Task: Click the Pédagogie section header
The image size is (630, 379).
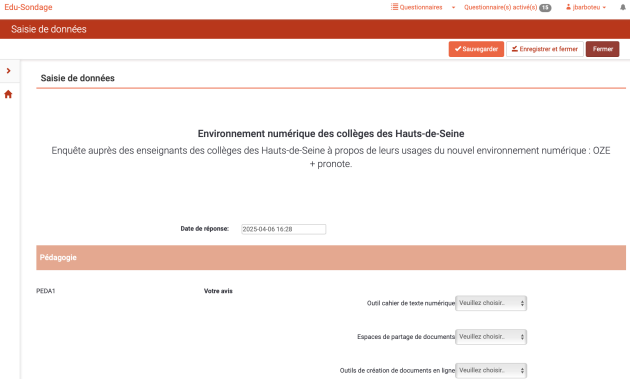Action: pos(331,258)
